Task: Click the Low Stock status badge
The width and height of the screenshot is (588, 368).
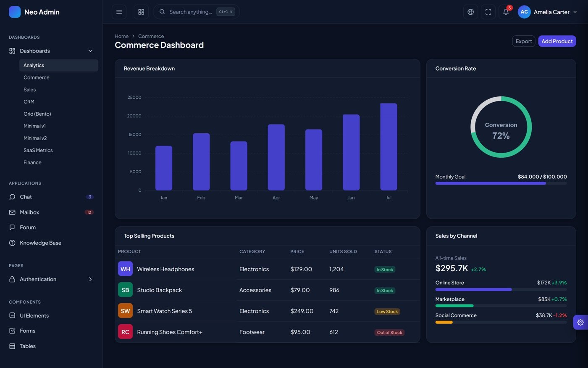Action: click(x=387, y=312)
